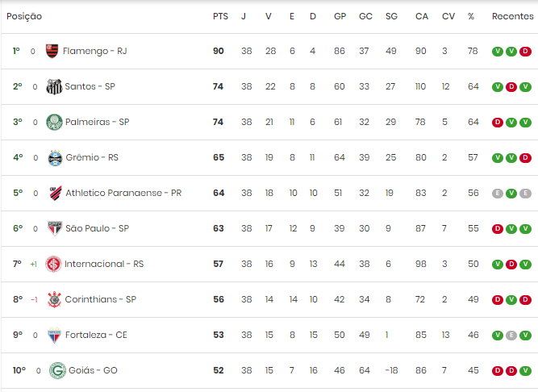Click the Fortaleza club crest icon

(x=54, y=335)
